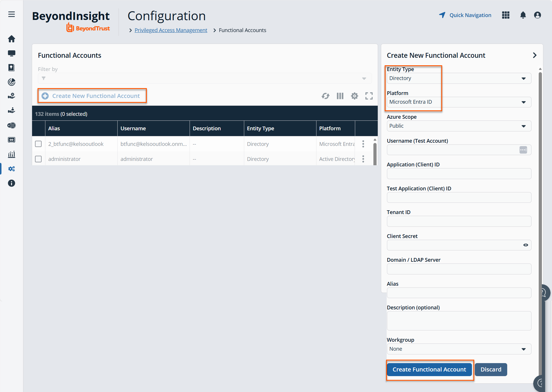This screenshot has height=392, width=552.
Task: Refresh the Functional Accounts grid
Action: (326, 96)
